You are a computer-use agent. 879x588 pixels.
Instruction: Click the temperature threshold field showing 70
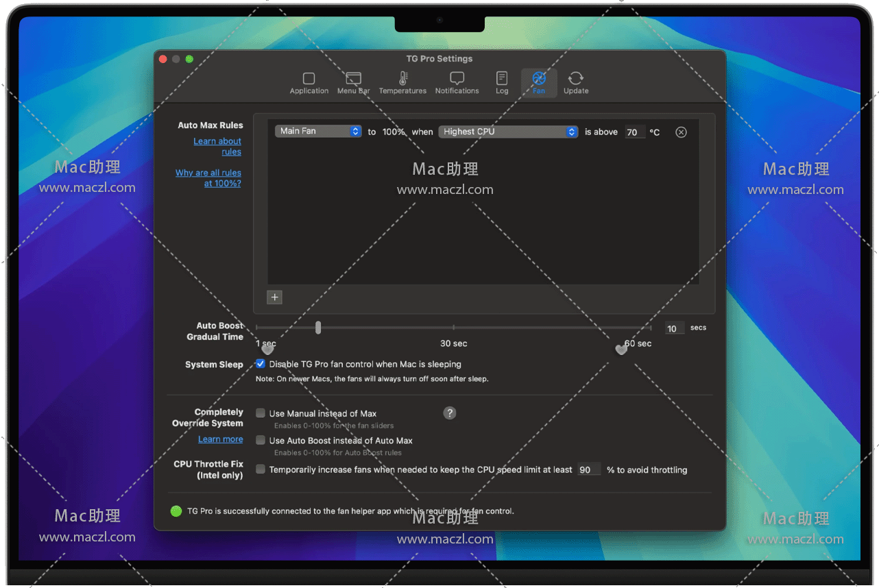click(634, 132)
